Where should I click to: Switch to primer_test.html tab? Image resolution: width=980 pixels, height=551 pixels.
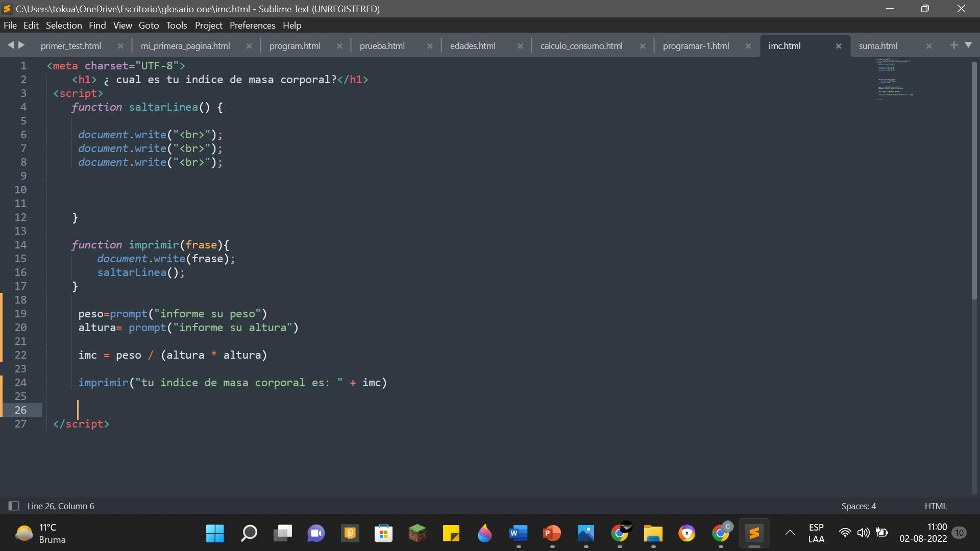[70, 46]
